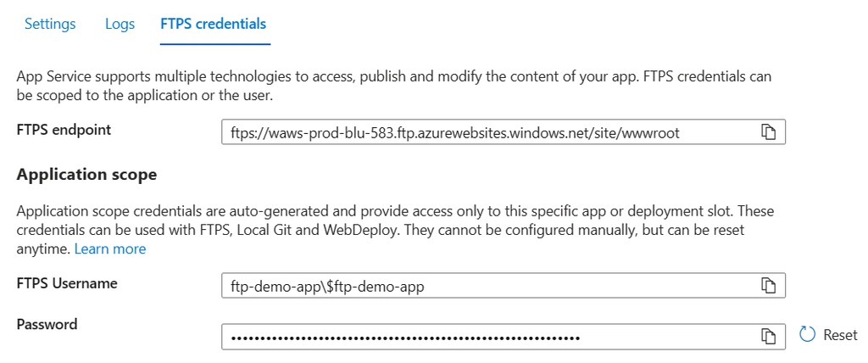868x363 pixels.
Task: Click the circular arrow Reset icon
Action: click(x=807, y=336)
